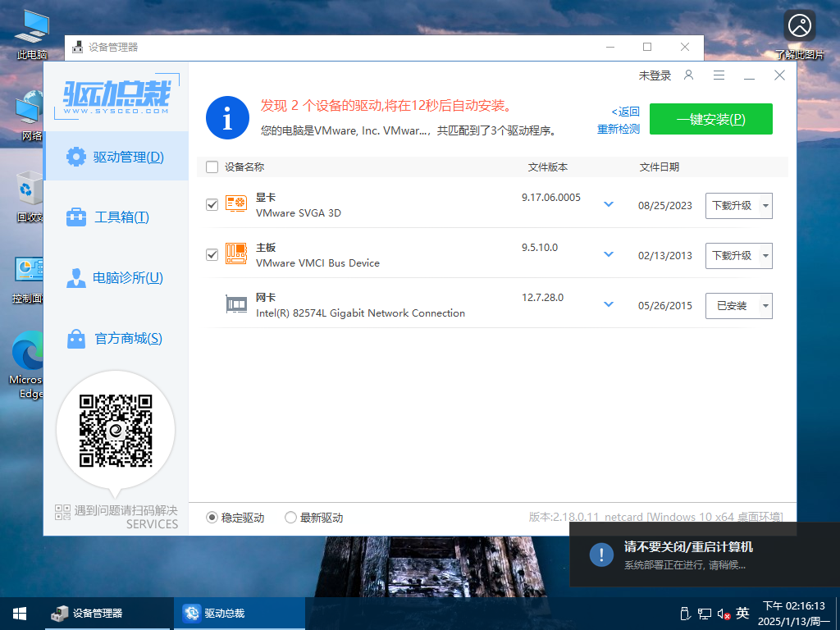This screenshot has height=630, width=840.
Task: Click the 设备名称 column header
Action: pos(244,167)
